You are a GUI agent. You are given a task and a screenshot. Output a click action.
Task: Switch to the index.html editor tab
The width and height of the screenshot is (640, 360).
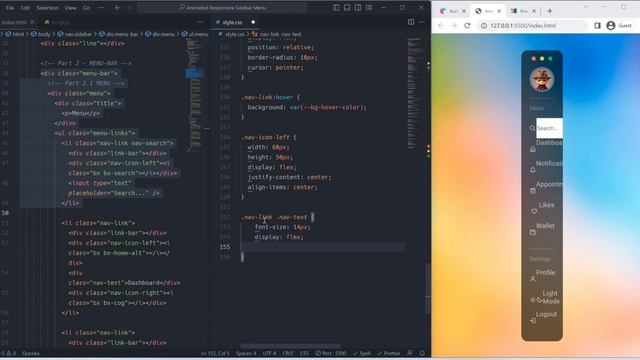click(14, 22)
